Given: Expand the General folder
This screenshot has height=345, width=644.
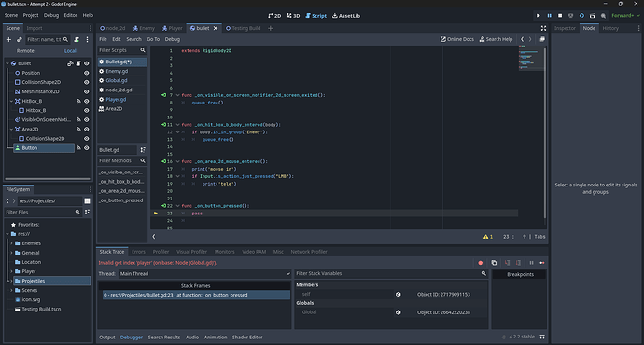Looking at the screenshot, I should (x=11, y=253).
